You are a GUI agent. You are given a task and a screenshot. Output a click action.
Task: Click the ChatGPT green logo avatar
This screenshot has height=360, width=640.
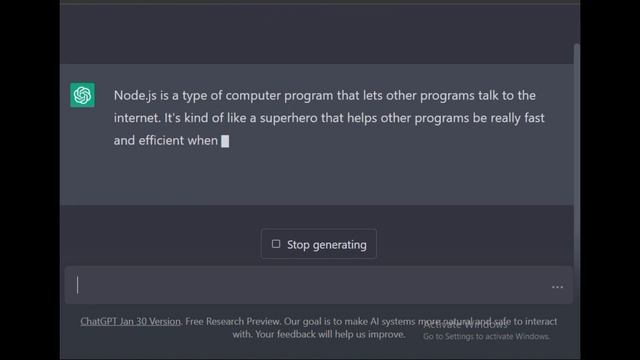82,95
